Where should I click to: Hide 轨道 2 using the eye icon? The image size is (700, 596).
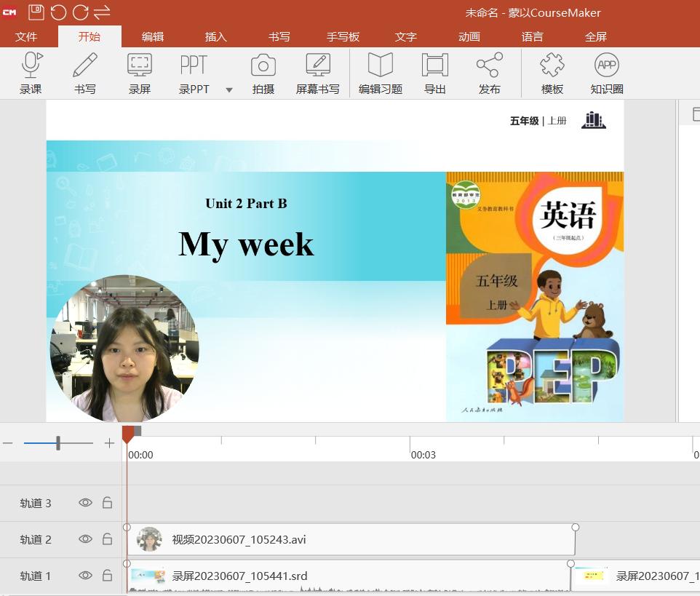(x=85, y=539)
